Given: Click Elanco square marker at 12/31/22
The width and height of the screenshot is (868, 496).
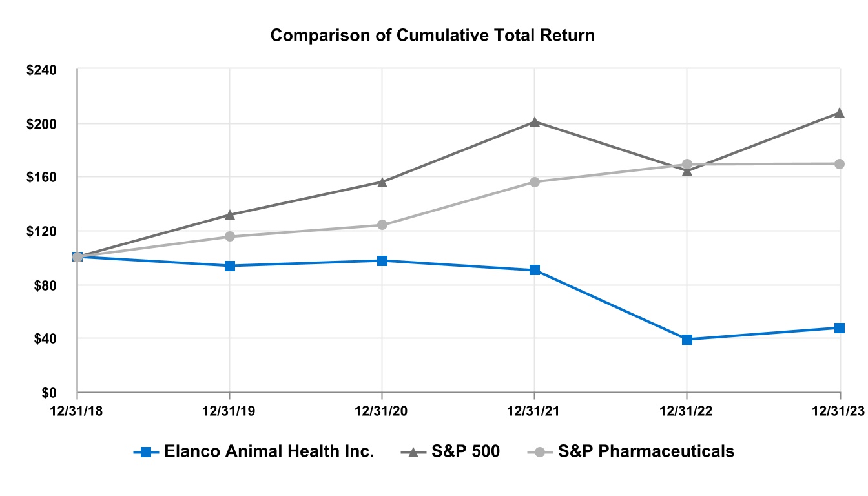Looking at the screenshot, I should (687, 339).
